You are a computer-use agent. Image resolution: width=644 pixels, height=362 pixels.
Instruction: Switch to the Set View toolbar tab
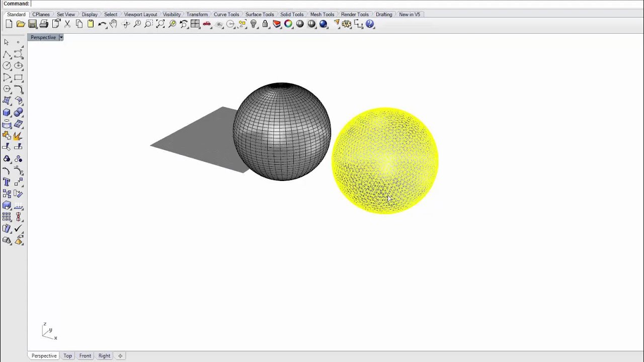(66, 15)
